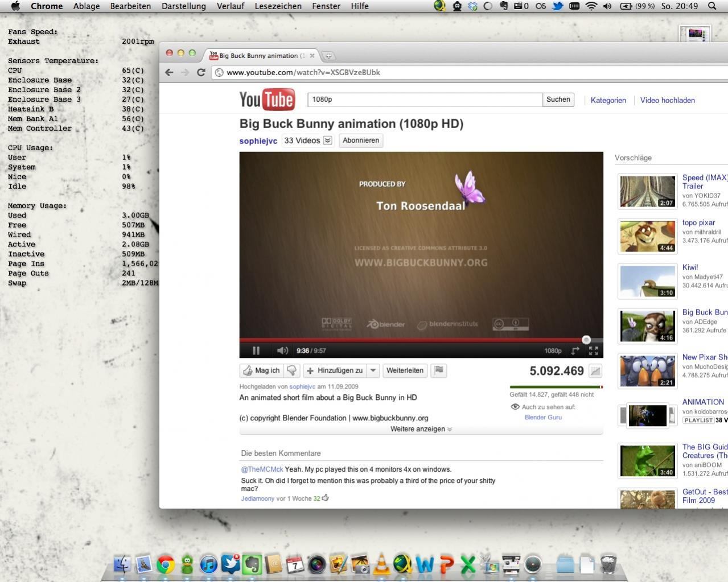The width and height of the screenshot is (728, 582).
Task: Subscribe using the Abonnieren button
Action: [x=361, y=141]
